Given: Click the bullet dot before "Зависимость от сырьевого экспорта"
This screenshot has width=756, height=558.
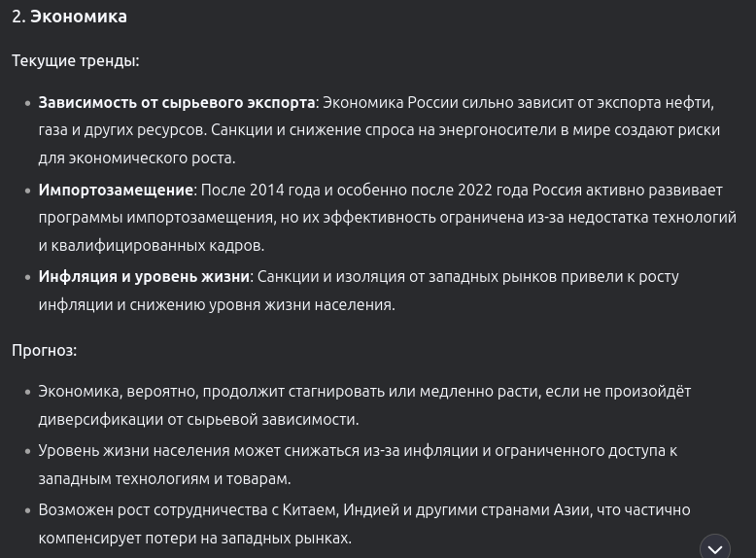Looking at the screenshot, I should [27, 103].
